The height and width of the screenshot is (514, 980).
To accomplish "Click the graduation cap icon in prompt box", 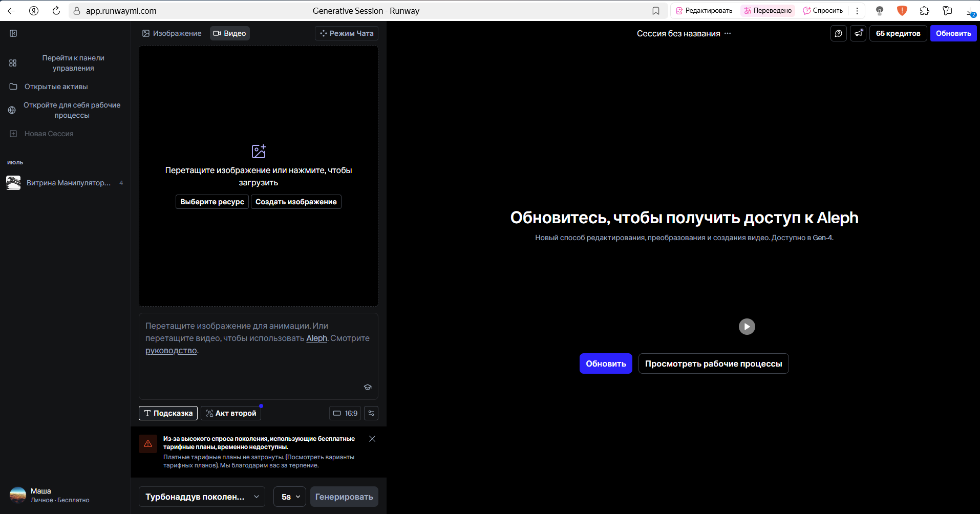I will click(x=368, y=387).
